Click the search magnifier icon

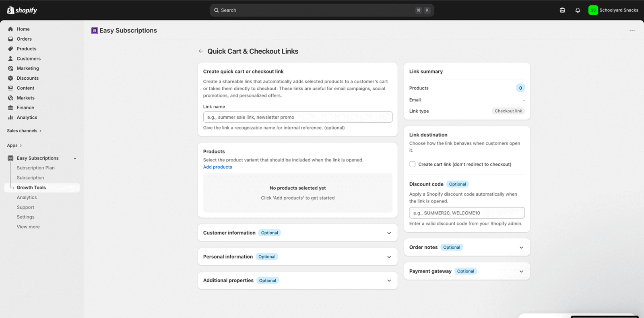(217, 10)
